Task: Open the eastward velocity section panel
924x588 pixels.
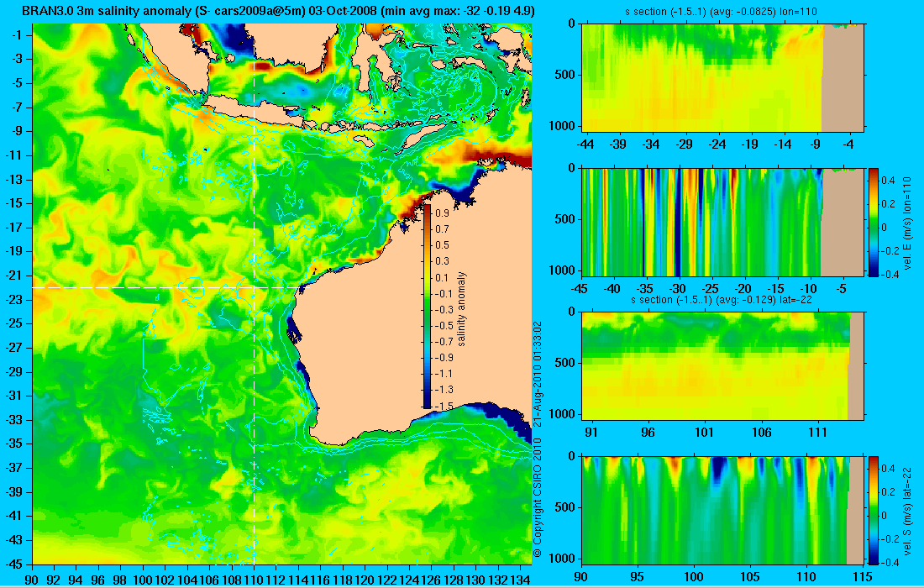Action: coord(723,222)
